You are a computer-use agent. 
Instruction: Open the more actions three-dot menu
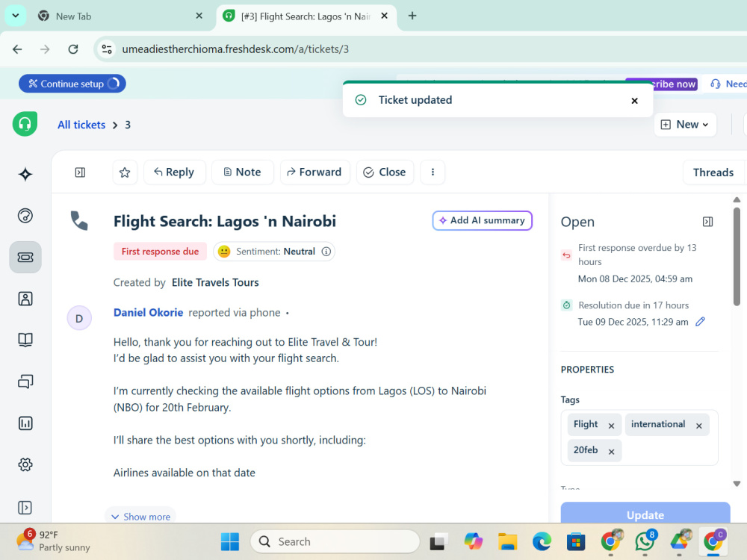pyautogui.click(x=433, y=172)
